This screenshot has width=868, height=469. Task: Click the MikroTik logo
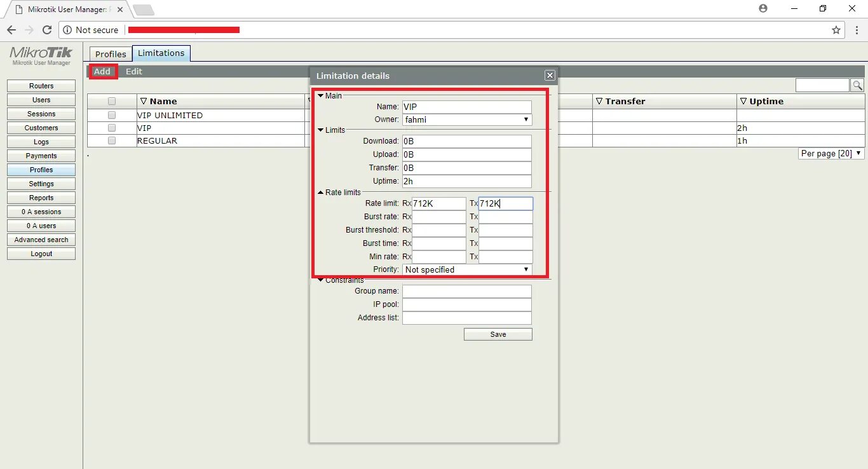[41, 56]
